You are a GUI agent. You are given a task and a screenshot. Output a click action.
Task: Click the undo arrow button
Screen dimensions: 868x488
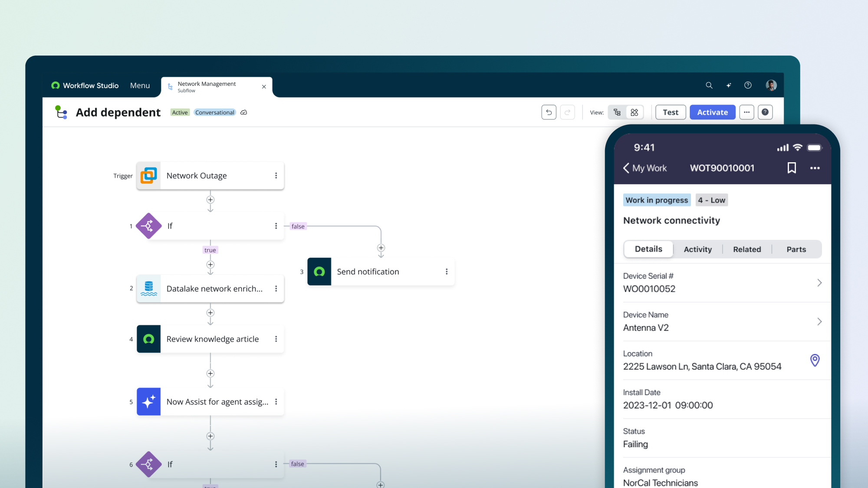click(549, 112)
